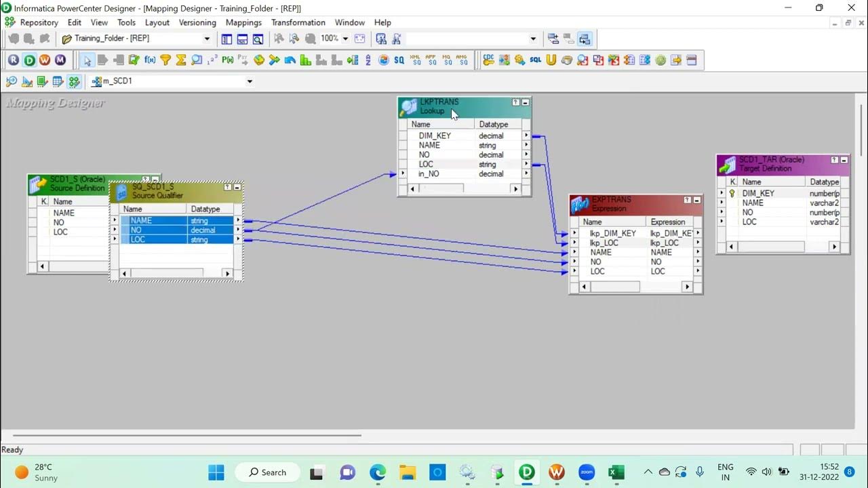Toggle the Overview window magnifier icon
The height and width of the screenshot is (488, 868).
click(258, 39)
